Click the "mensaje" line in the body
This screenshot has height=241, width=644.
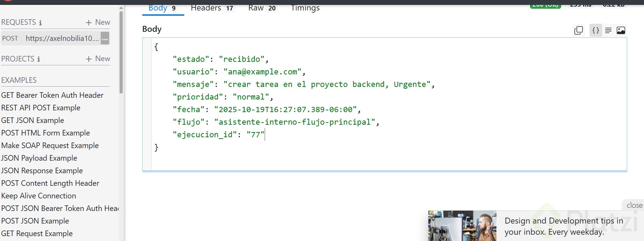(303, 84)
